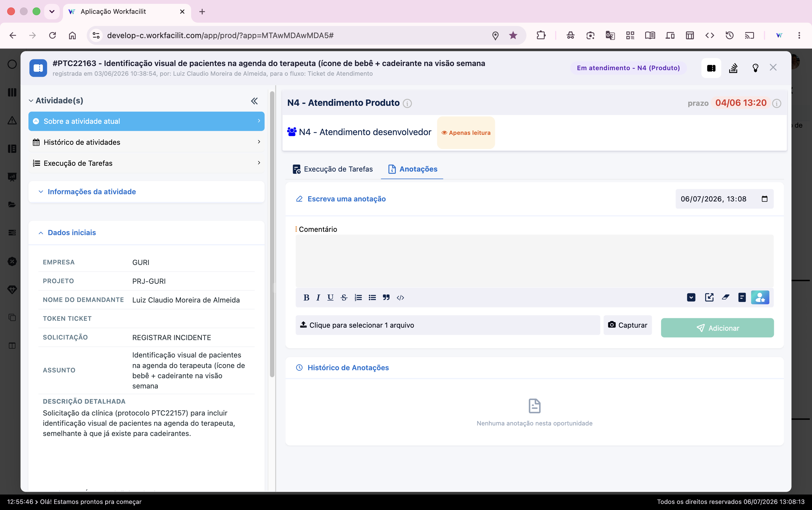Open Chrome three-dot menu
The height and width of the screenshot is (510, 812).
point(799,35)
